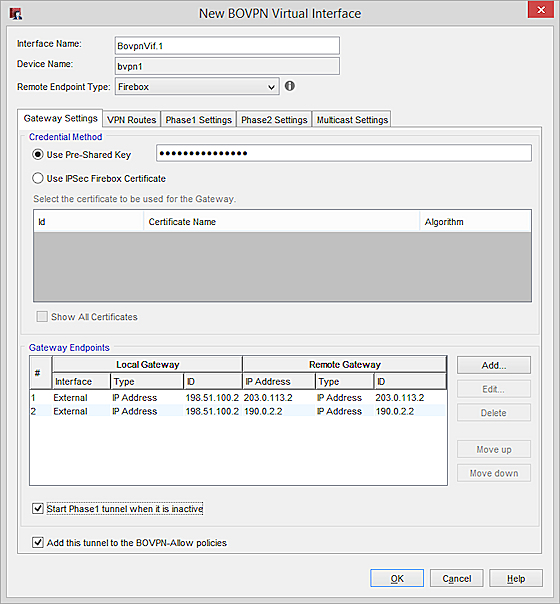560x604 pixels.
Task: Click the Move up button
Action: point(494,449)
